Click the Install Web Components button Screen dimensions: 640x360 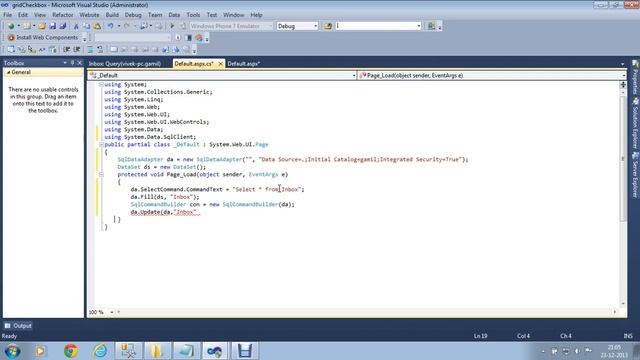coord(42,38)
